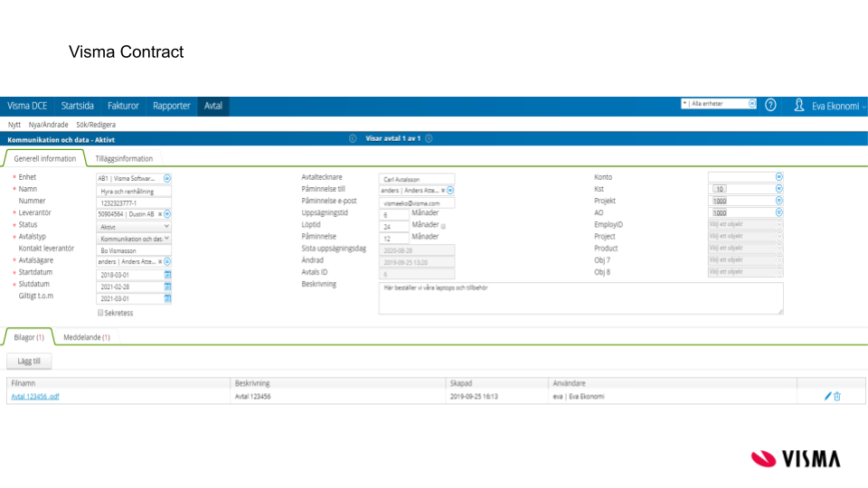
Task: Open the Visma DCE menu item
Action: [x=27, y=106]
